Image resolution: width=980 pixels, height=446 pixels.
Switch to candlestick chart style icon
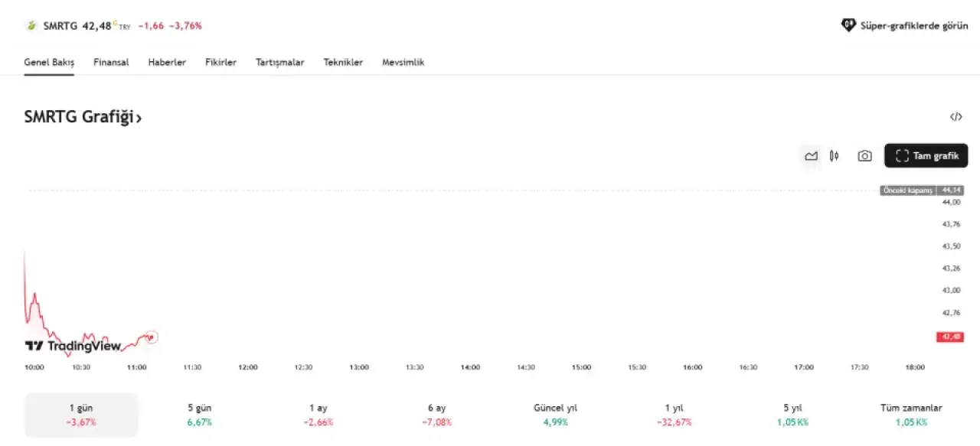(834, 156)
